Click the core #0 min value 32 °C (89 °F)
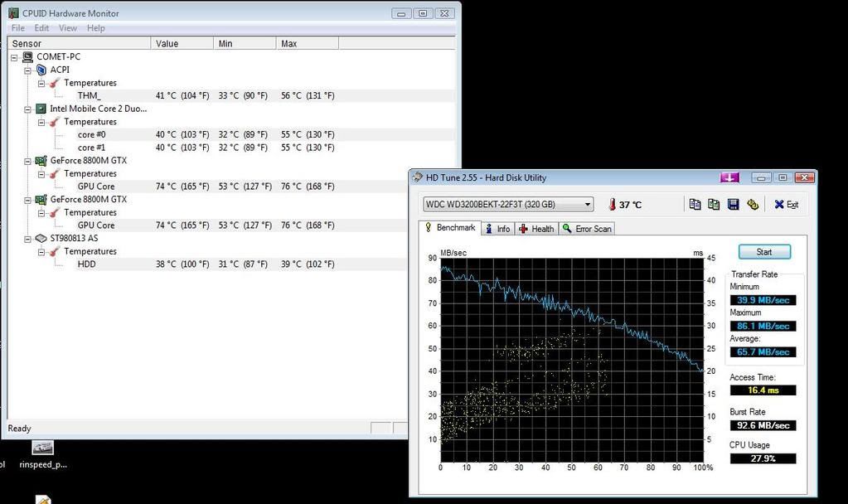The image size is (848, 504). (243, 134)
